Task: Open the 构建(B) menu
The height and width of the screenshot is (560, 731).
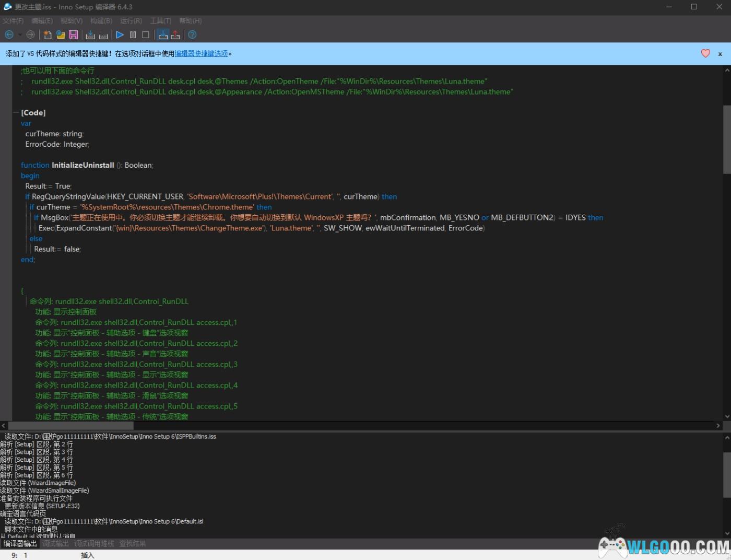Action: coord(101,21)
